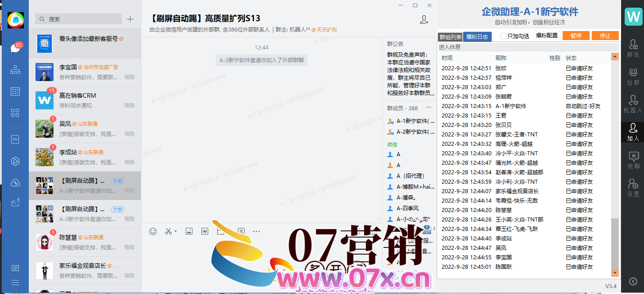Click the W file-style icon in left sidebar
The width and height of the screenshot is (644, 294).
[x=15, y=140]
